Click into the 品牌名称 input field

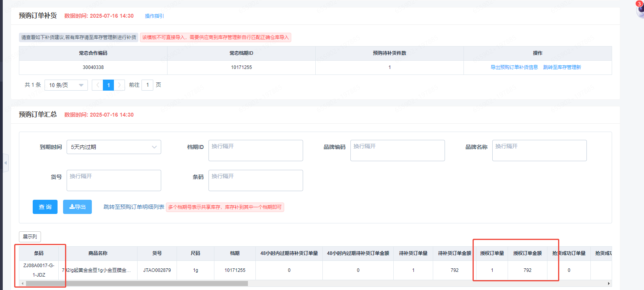coord(539,151)
